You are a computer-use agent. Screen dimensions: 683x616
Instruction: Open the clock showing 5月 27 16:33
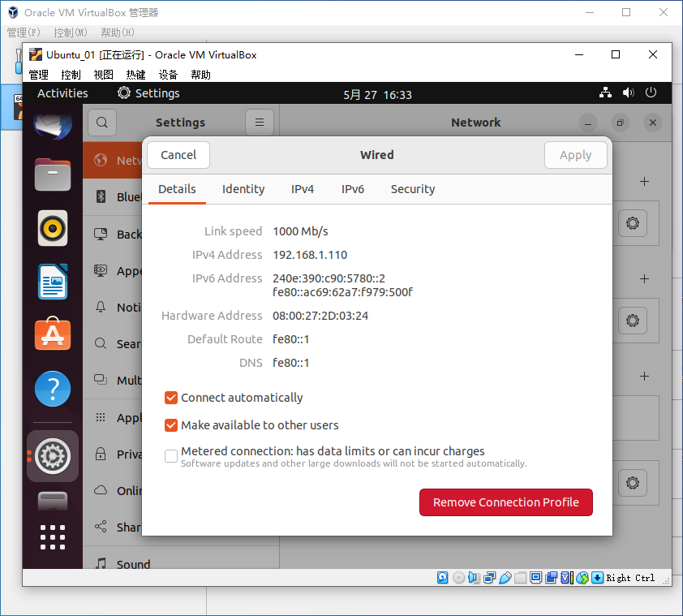pyautogui.click(x=377, y=95)
